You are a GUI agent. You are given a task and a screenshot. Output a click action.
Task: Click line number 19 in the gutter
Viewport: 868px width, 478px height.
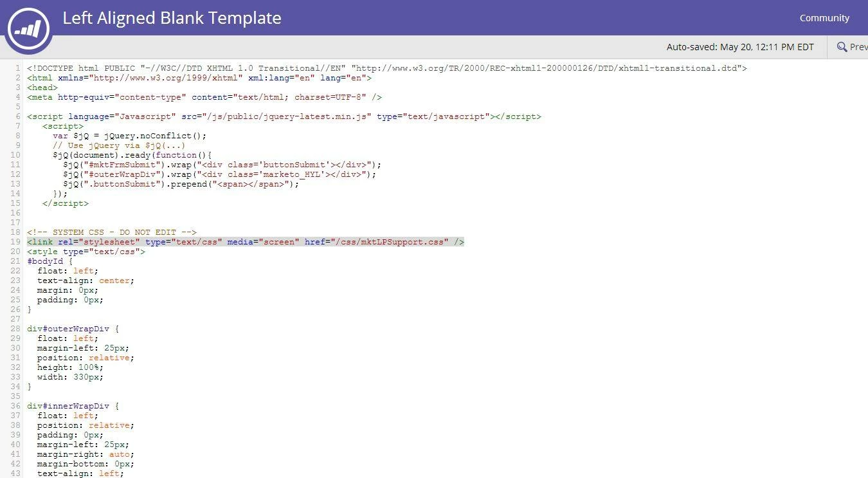coord(15,242)
